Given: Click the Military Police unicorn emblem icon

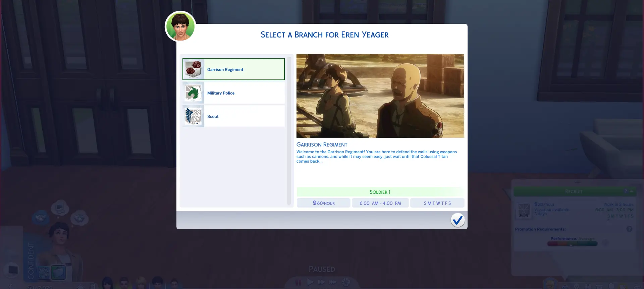Looking at the screenshot, I should pos(194,93).
